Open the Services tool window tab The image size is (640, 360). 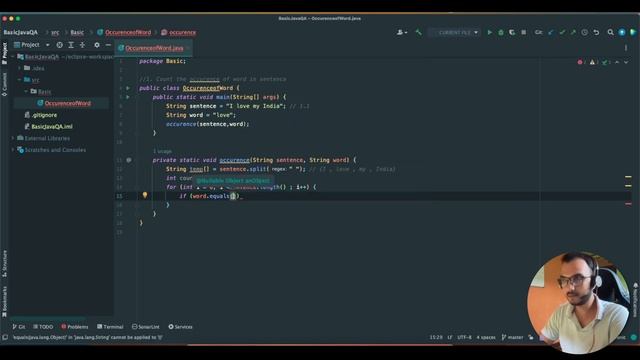coord(180,327)
